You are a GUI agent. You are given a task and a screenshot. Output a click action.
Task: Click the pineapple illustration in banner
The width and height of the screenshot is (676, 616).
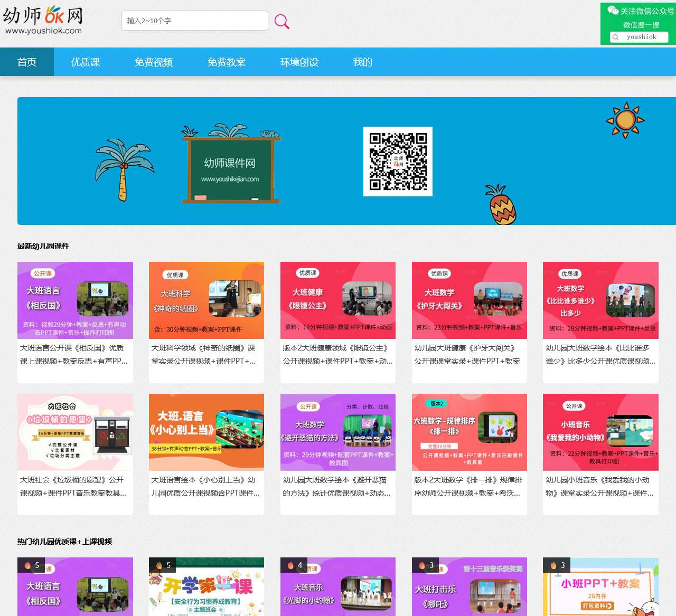click(501, 205)
